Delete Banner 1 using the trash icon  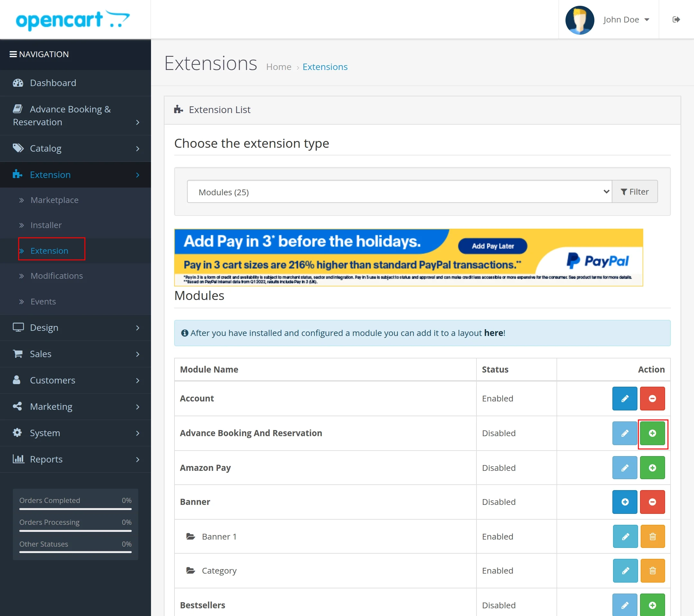tap(652, 536)
